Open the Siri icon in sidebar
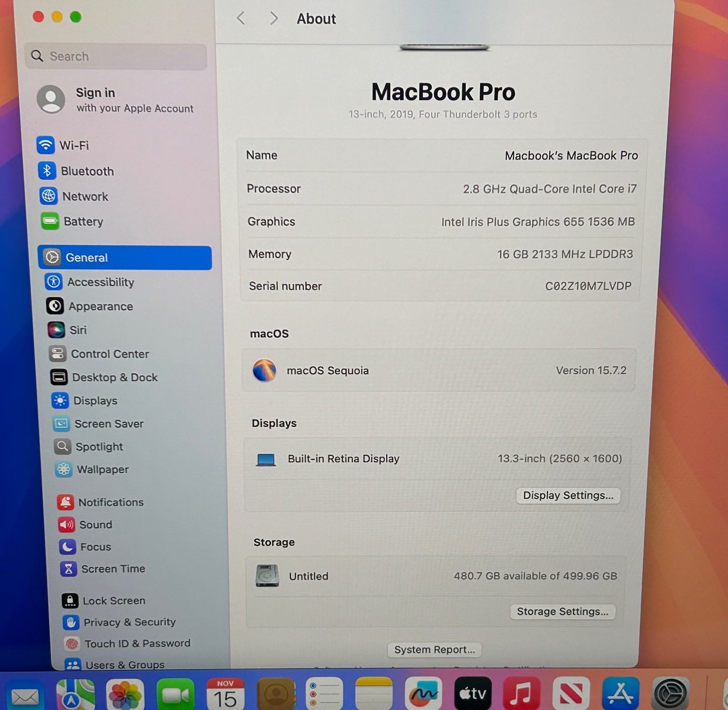 pos(56,330)
